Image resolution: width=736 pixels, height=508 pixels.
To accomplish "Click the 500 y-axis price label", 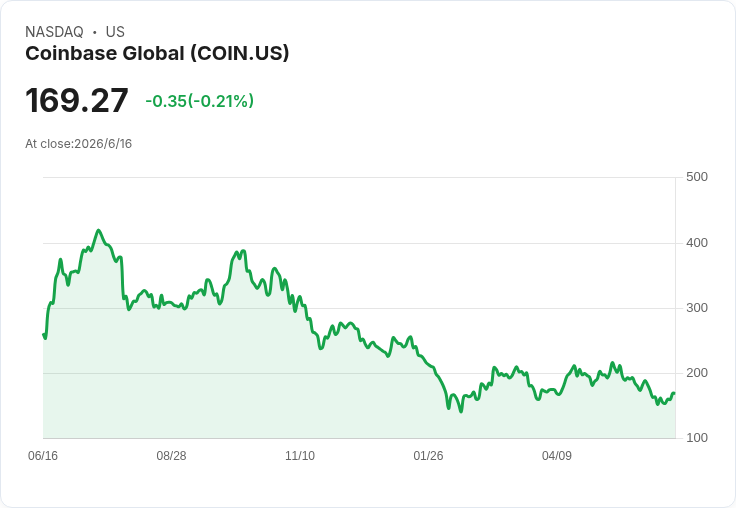I will coord(697,177).
